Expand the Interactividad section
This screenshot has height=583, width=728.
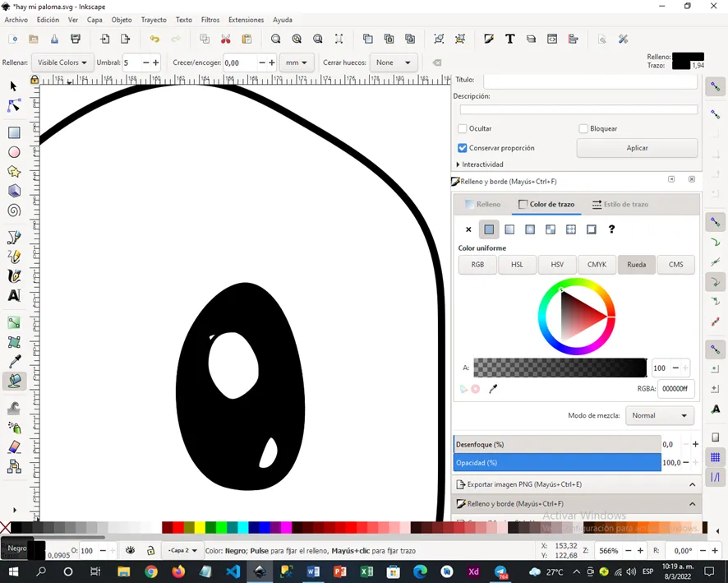pyautogui.click(x=480, y=164)
